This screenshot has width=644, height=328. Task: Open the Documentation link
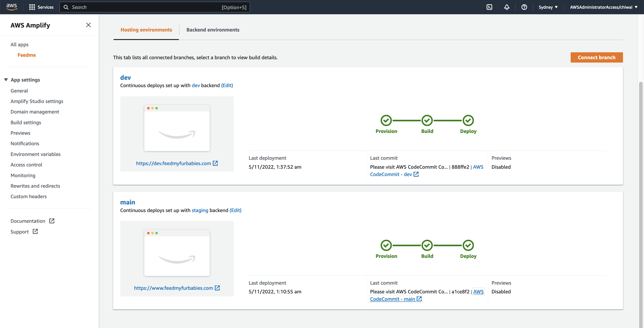click(28, 221)
